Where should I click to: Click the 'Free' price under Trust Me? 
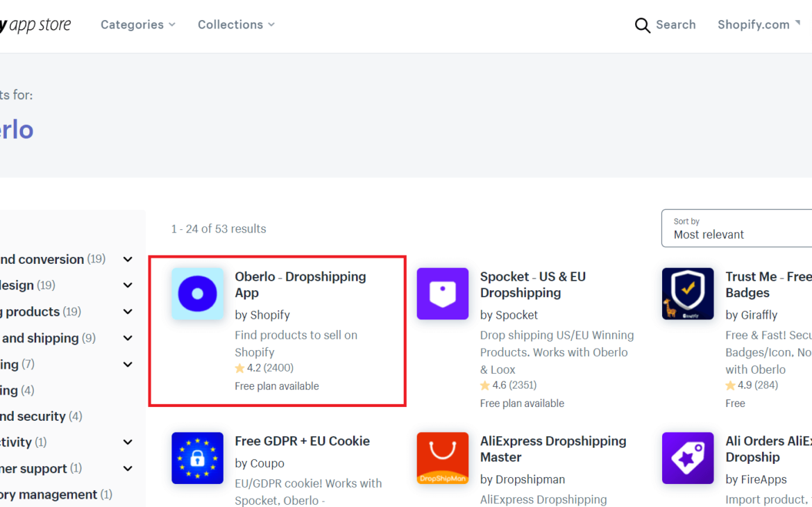[x=736, y=404]
